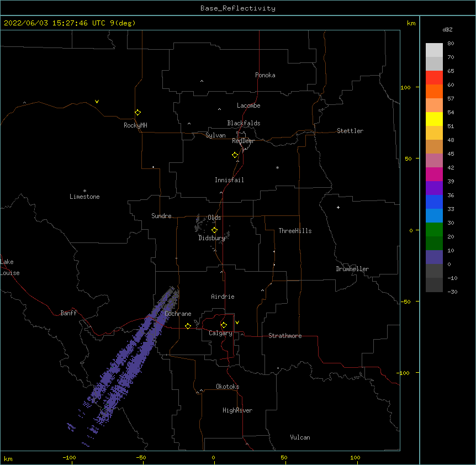Click the Stettler town label
The height and width of the screenshot is (465, 476).
pyautogui.click(x=350, y=131)
